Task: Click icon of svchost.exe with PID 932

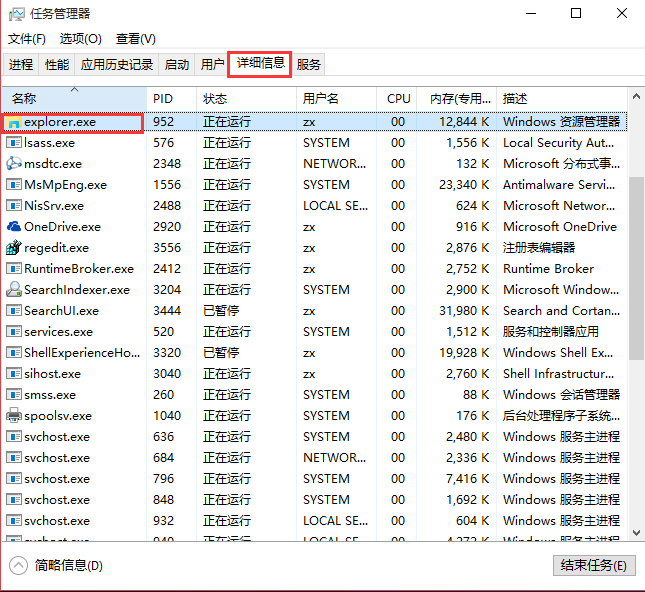Action: (14, 520)
